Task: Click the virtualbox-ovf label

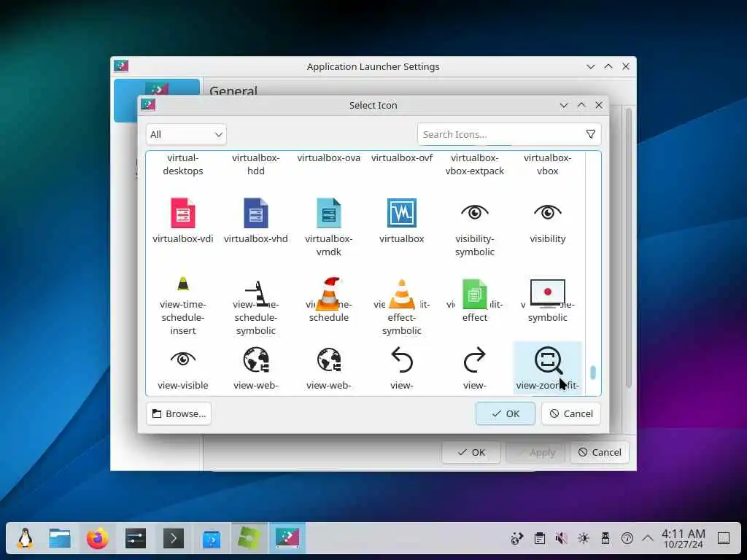Action: (x=402, y=158)
